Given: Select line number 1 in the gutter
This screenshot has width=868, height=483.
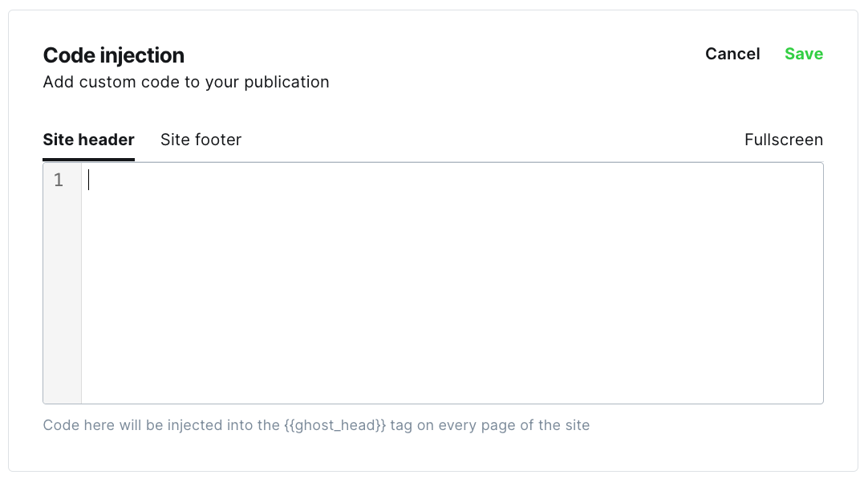Looking at the screenshot, I should [58, 180].
